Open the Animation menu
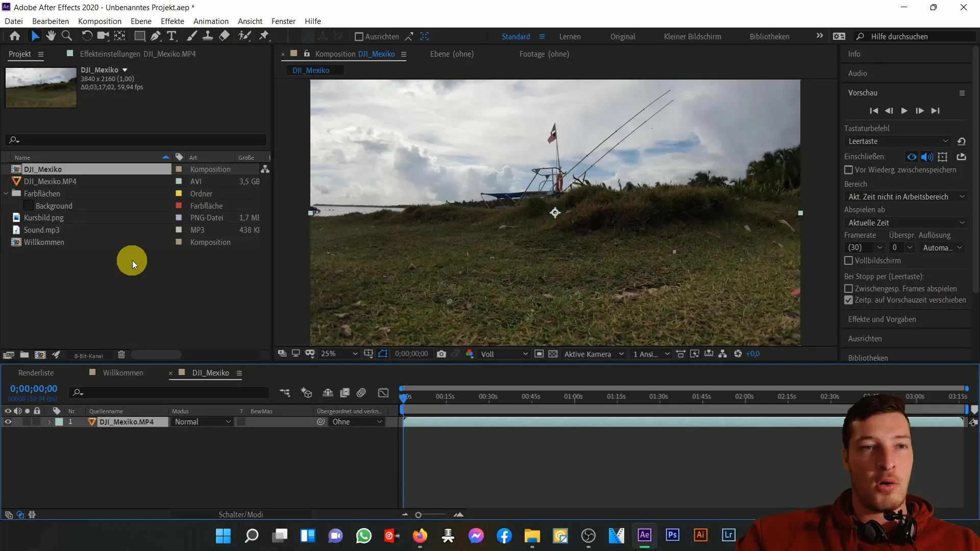This screenshot has width=980, height=551. tap(211, 21)
